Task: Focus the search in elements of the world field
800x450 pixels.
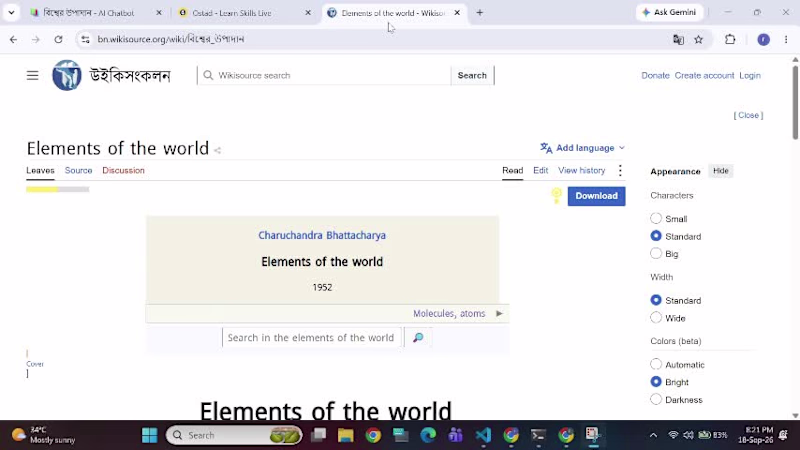Action: pyautogui.click(x=311, y=337)
